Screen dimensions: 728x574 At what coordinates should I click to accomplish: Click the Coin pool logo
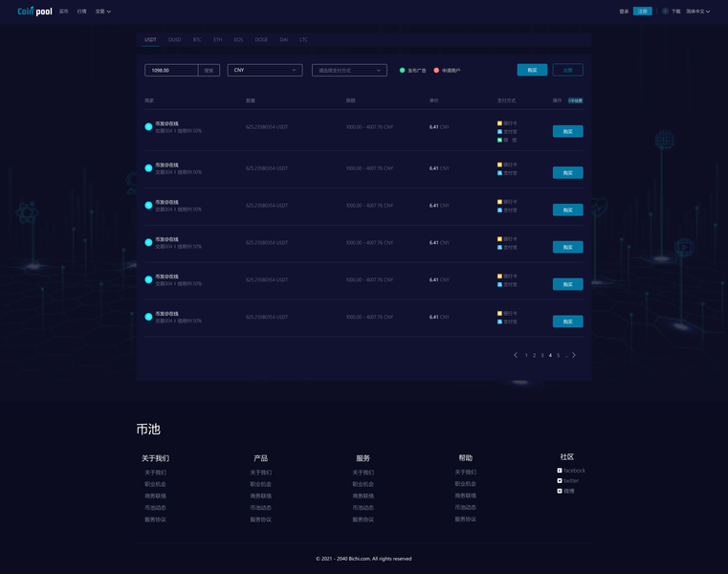pyautogui.click(x=34, y=11)
